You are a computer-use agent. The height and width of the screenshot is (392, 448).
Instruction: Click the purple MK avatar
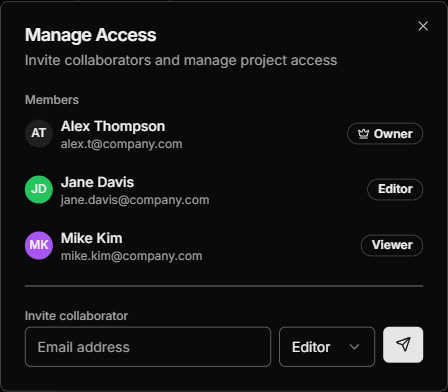39,245
